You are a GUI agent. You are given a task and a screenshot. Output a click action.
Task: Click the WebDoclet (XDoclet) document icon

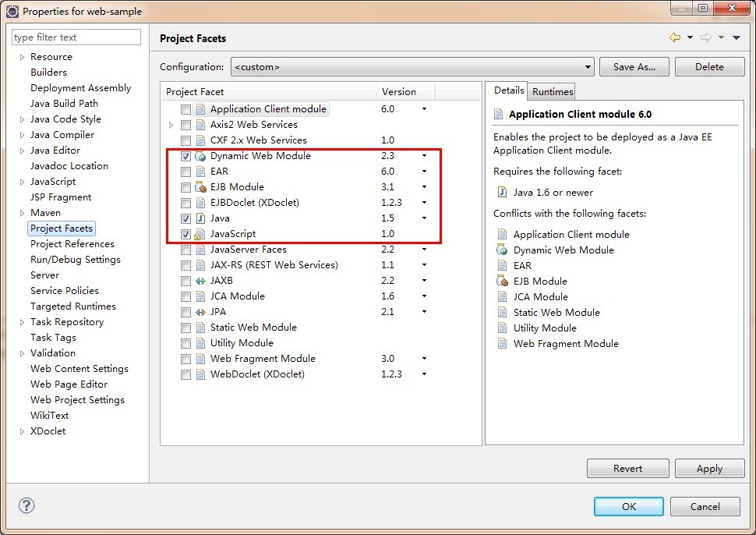pos(200,374)
